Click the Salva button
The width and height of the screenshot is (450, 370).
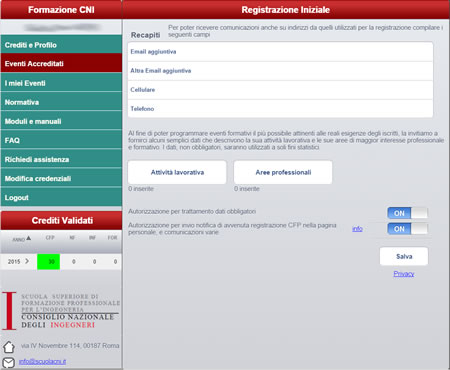(x=404, y=256)
